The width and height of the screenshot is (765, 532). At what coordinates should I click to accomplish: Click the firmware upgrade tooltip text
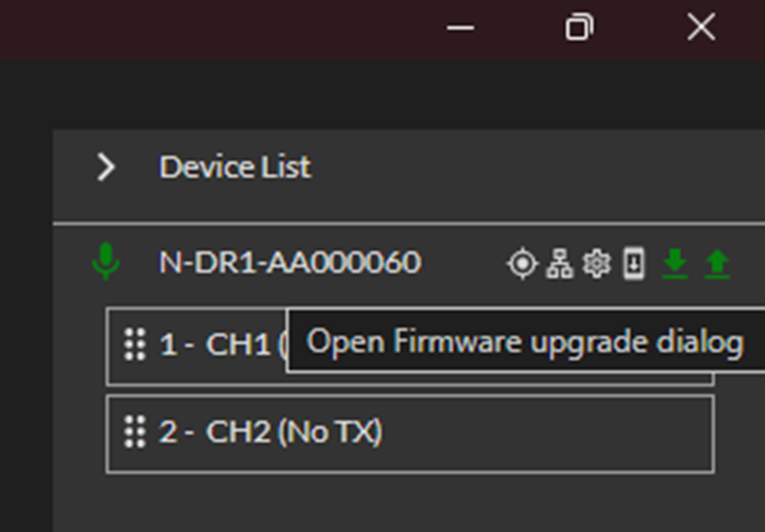point(524,342)
